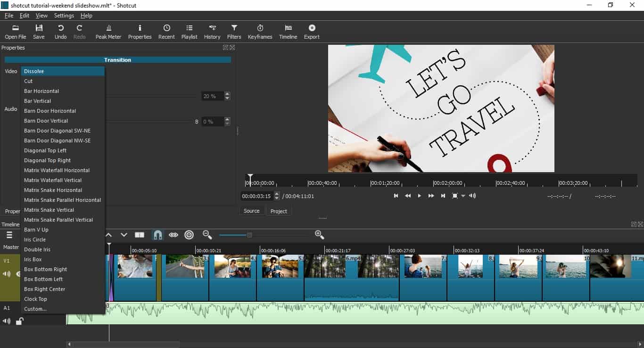Click the timeline zoom slider
644x348 pixels.
click(249, 234)
